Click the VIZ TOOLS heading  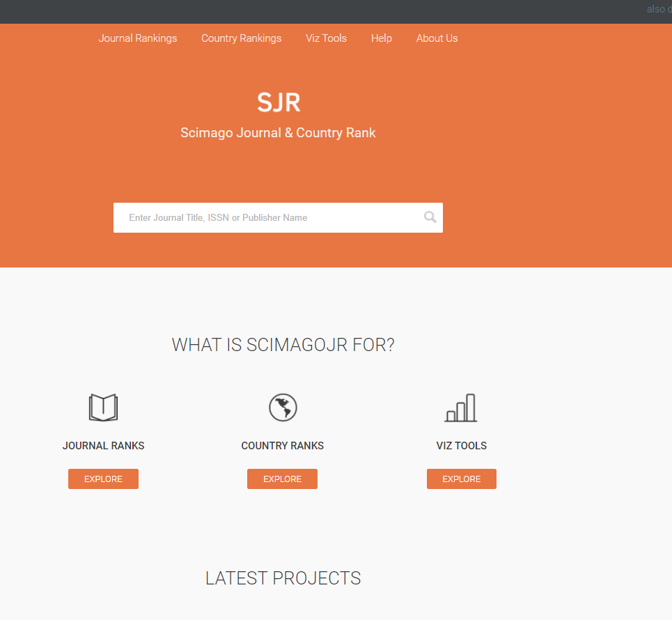coord(462,446)
